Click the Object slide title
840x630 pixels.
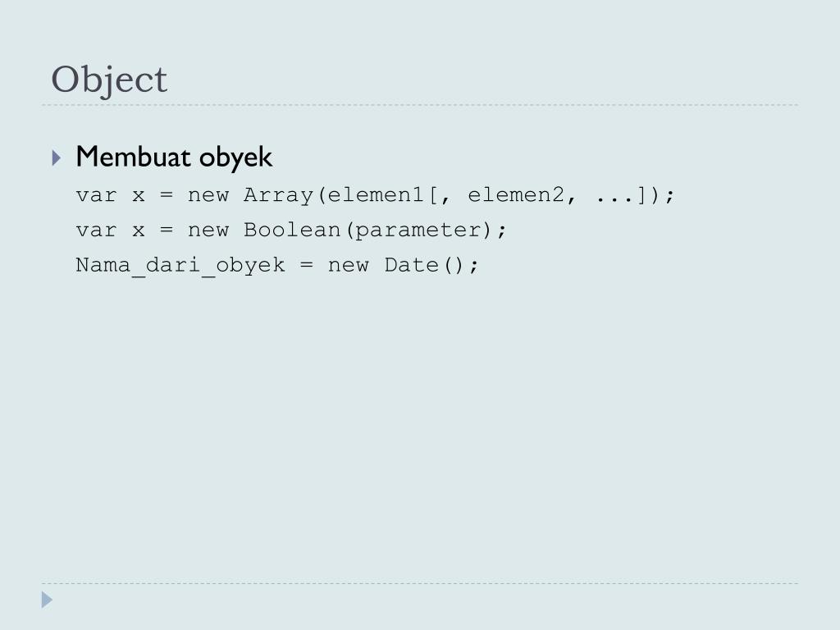(109, 80)
